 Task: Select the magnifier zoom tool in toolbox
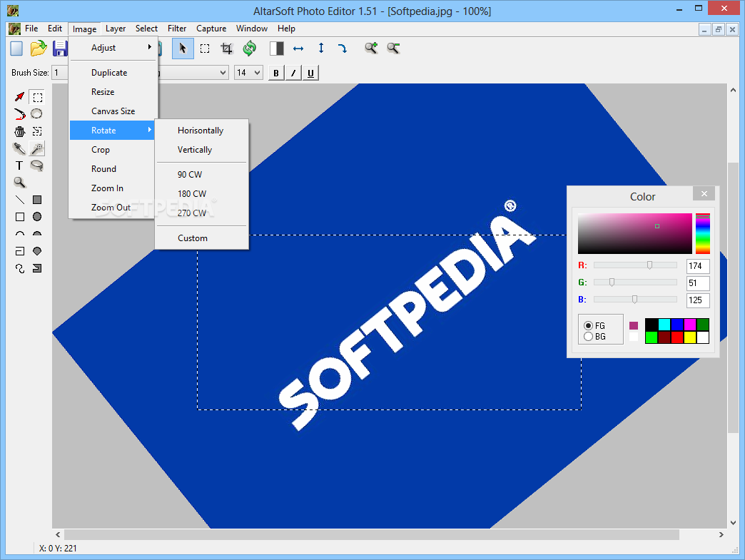[x=19, y=183]
